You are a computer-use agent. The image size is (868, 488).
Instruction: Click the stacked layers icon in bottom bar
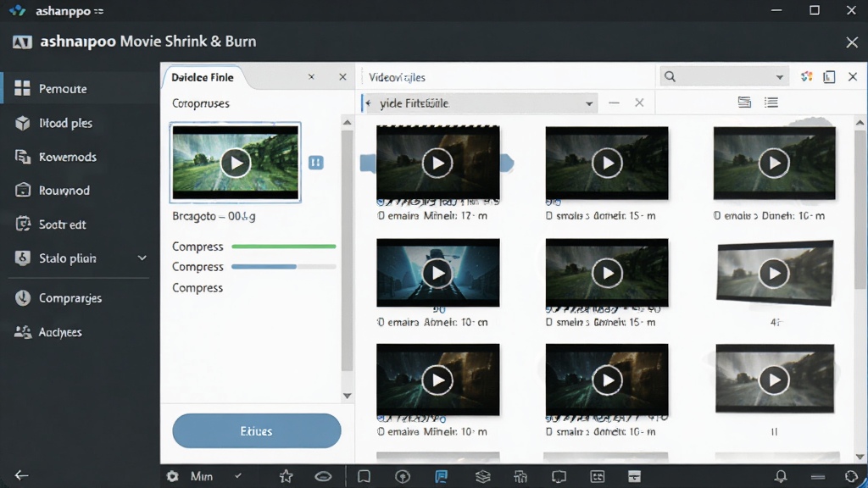point(482,476)
